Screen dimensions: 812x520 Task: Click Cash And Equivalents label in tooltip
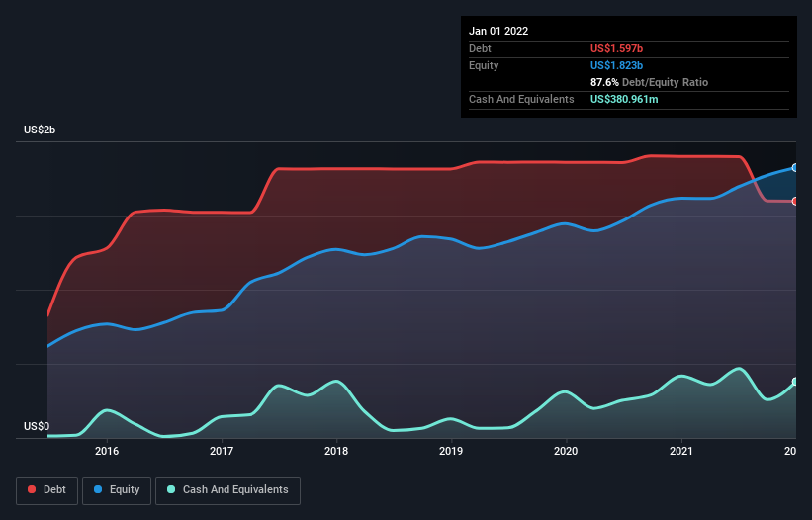point(521,99)
